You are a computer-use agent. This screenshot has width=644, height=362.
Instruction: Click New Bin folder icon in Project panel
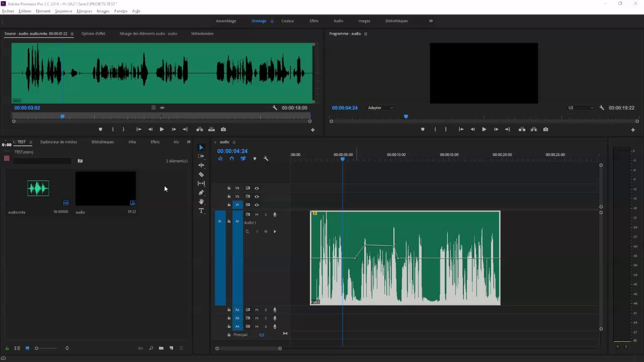161,348
